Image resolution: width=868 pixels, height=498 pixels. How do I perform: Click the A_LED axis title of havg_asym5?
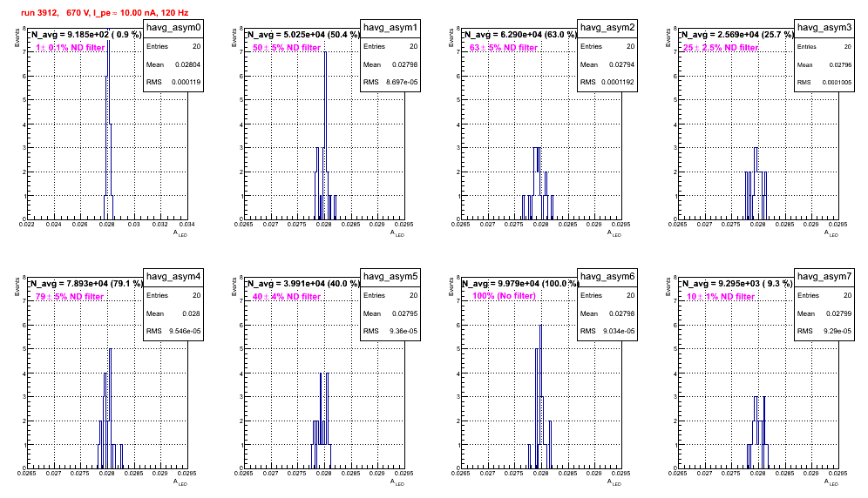tap(397, 482)
